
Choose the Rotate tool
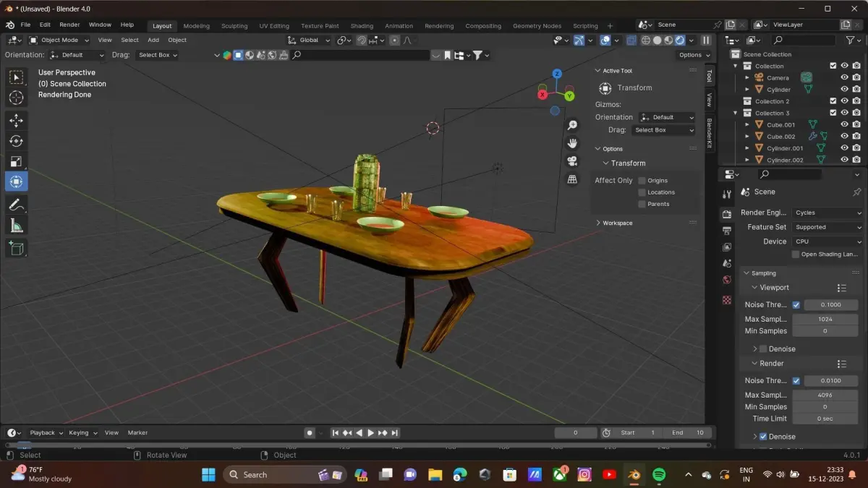16,141
